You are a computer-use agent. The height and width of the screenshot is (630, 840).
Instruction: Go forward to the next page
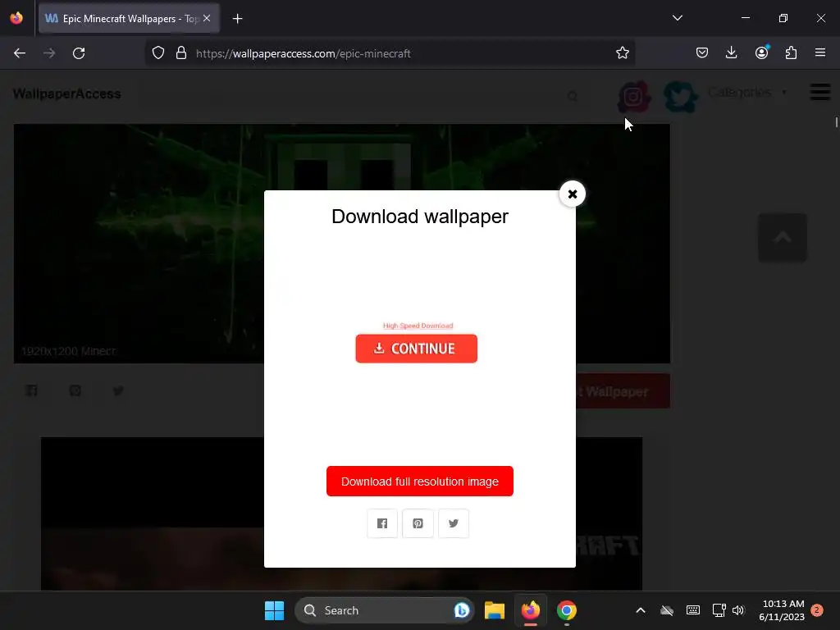coord(49,53)
